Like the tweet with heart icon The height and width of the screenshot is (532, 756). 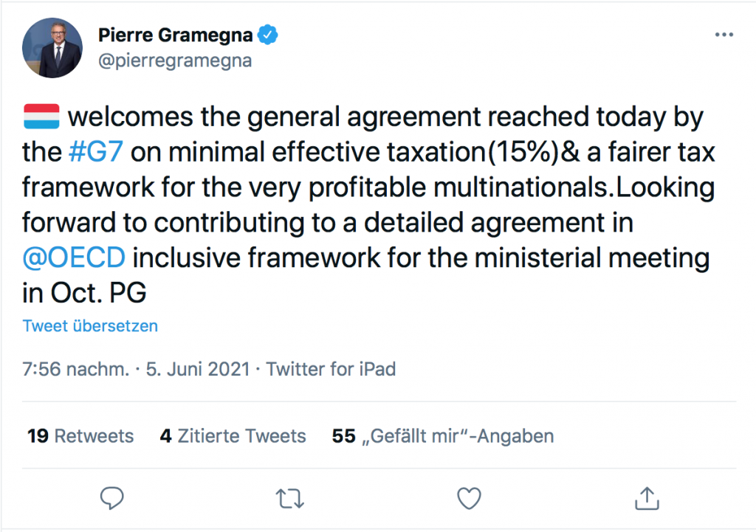[x=469, y=498]
